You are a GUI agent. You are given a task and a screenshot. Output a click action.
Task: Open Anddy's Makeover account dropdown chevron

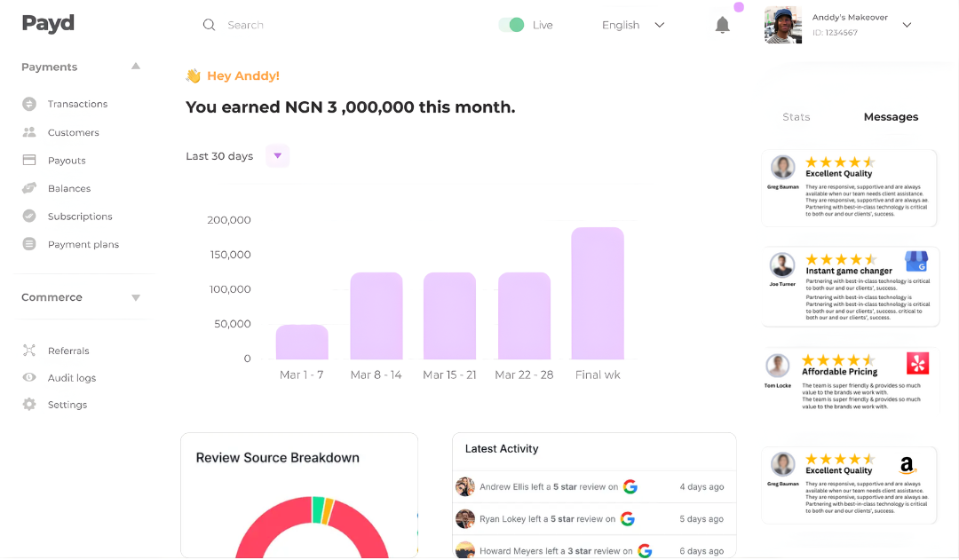(x=907, y=25)
